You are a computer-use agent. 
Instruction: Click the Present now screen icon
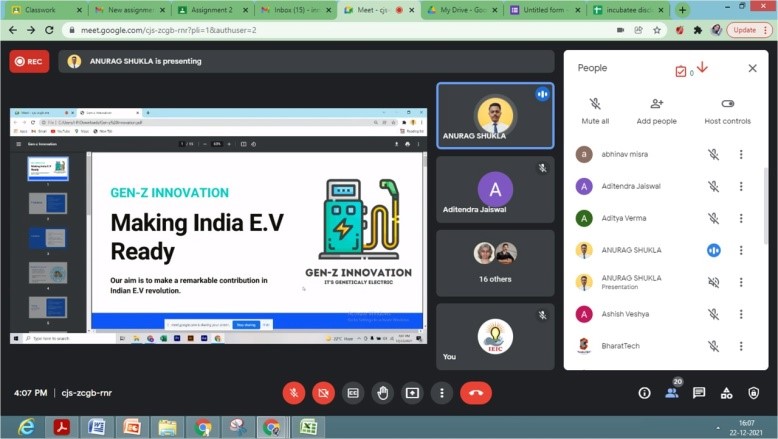(x=412, y=393)
